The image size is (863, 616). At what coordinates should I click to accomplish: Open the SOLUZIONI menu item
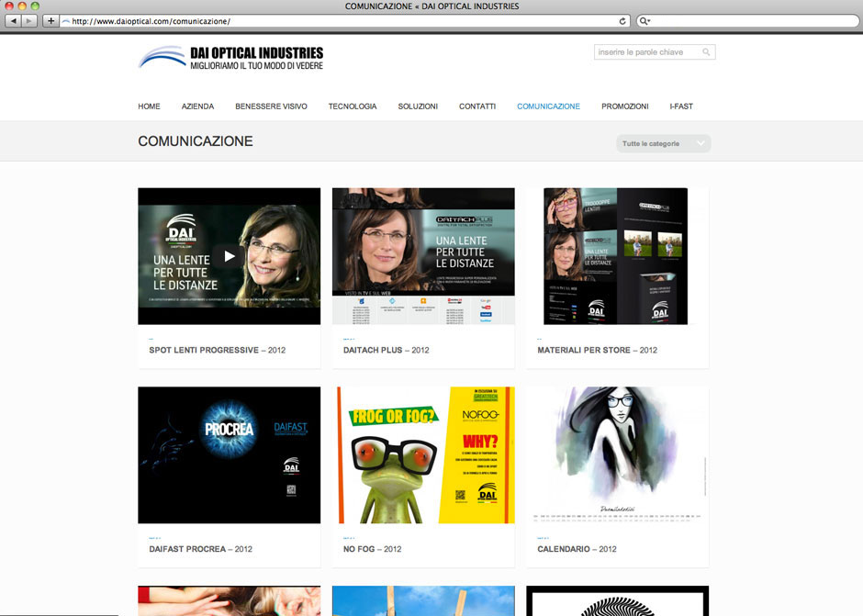[418, 106]
